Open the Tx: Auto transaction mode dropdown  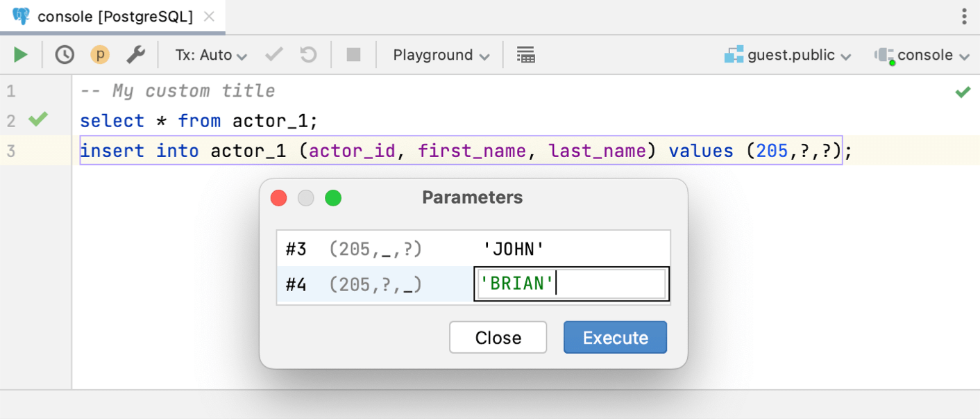[210, 54]
